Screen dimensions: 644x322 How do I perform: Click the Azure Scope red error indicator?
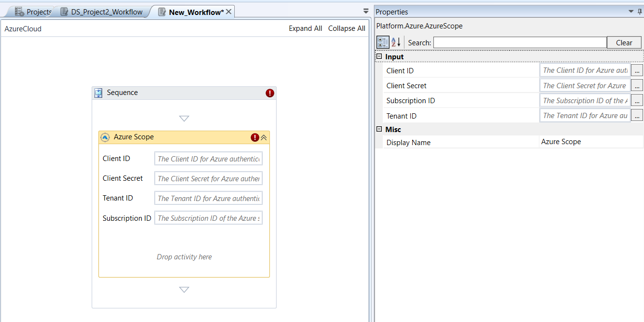[255, 137]
